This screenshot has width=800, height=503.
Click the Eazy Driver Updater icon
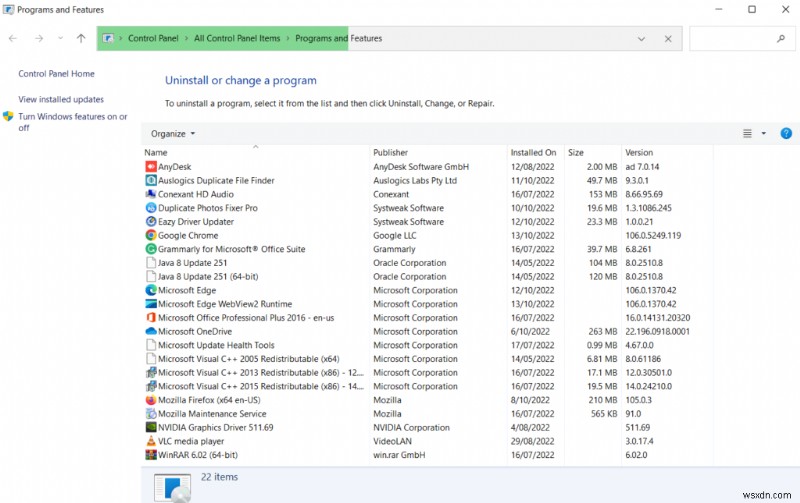pyautogui.click(x=151, y=222)
